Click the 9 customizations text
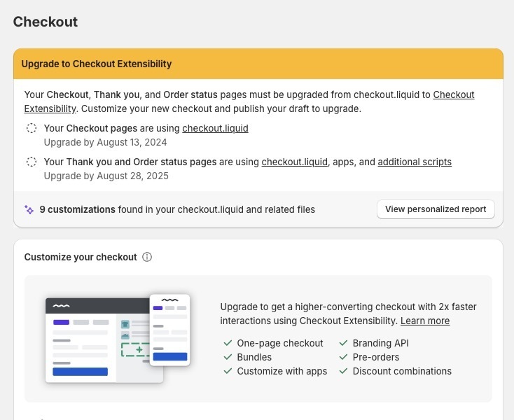This screenshot has height=420, width=514. (x=77, y=210)
